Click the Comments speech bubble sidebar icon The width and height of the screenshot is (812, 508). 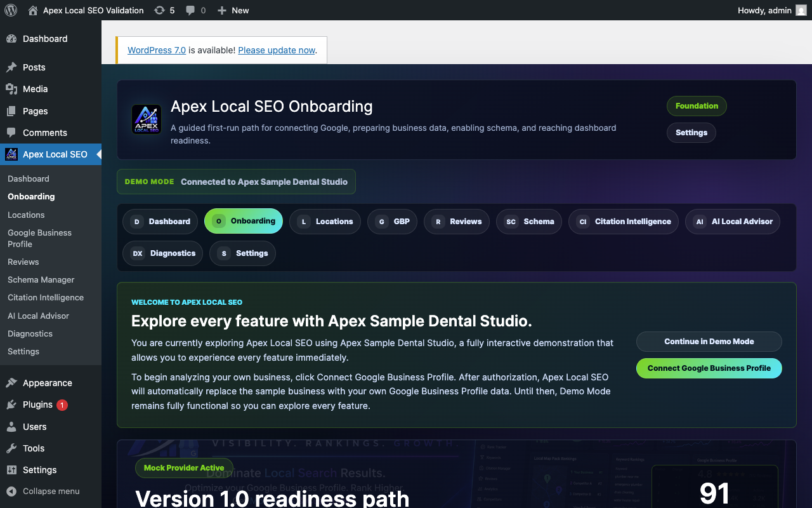click(11, 133)
